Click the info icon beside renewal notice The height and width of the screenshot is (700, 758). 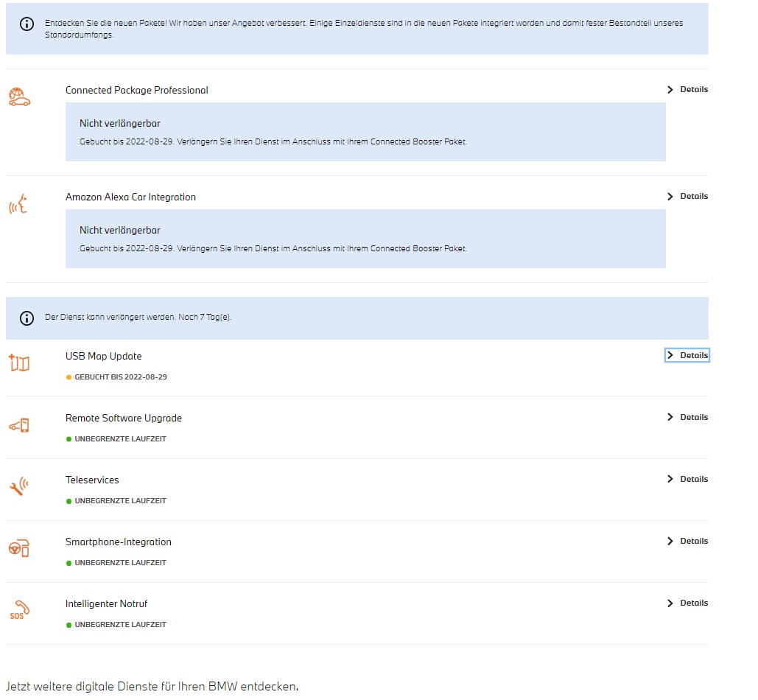27,318
